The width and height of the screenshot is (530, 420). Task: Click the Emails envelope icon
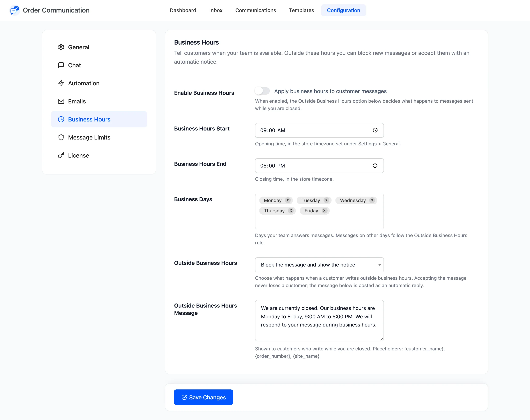coord(61,101)
